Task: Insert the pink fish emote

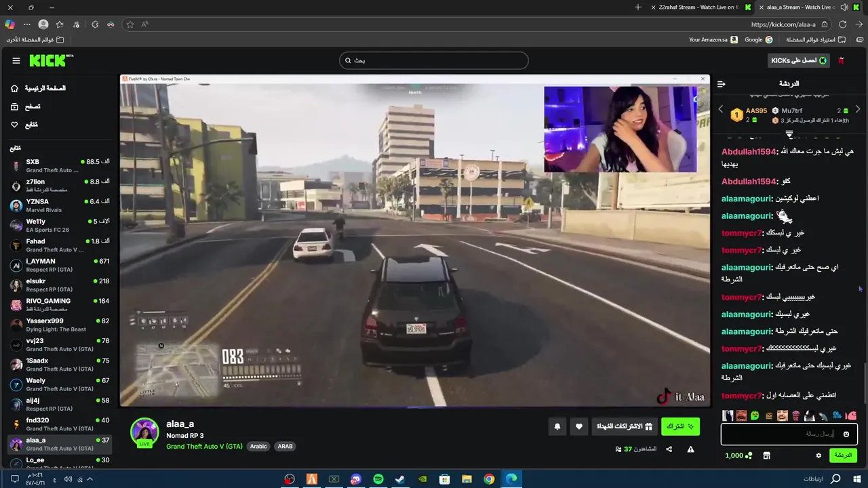Action: [851, 415]
